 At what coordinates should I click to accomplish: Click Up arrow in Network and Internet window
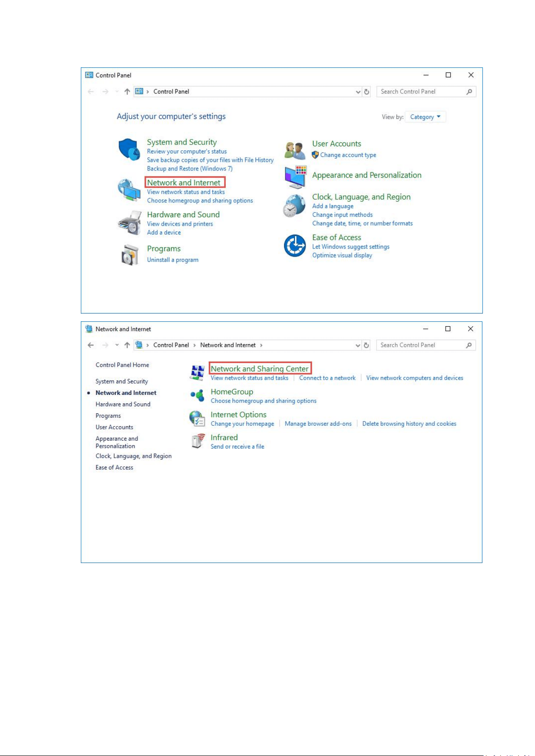click(x=127, y=345)
